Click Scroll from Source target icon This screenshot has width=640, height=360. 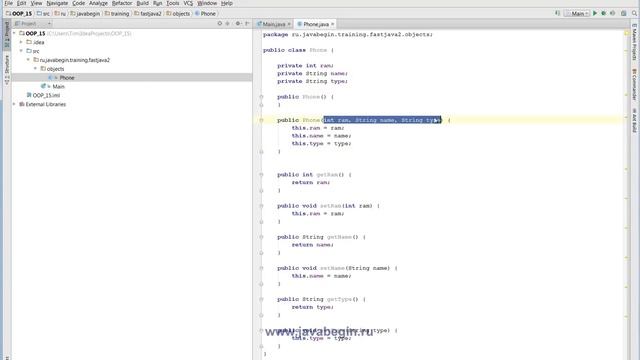coord(220,24)
